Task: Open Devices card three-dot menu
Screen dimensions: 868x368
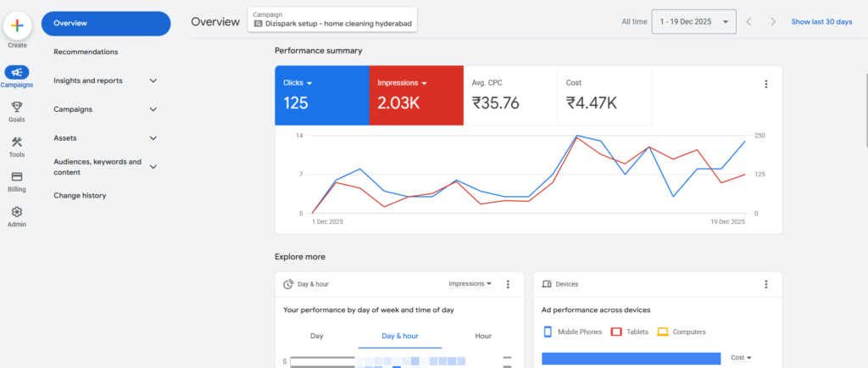Action: point(766,284)
